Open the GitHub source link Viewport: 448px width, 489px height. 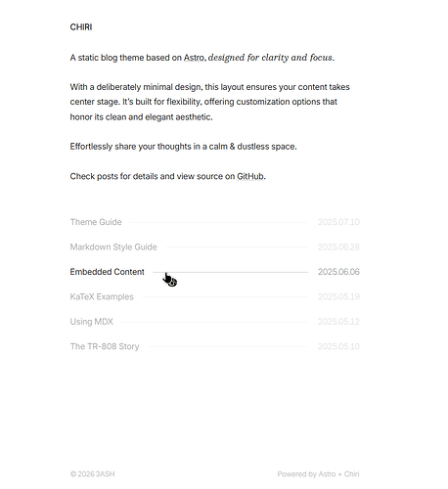250,176
